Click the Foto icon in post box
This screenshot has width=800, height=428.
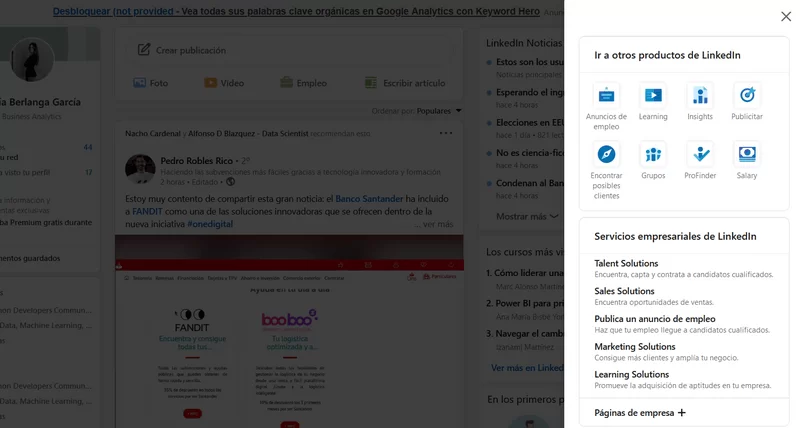coord(139,83)
